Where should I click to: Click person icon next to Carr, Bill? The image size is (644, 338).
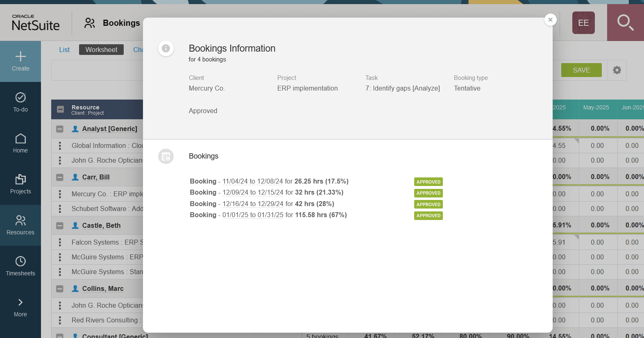coord(75,177)
